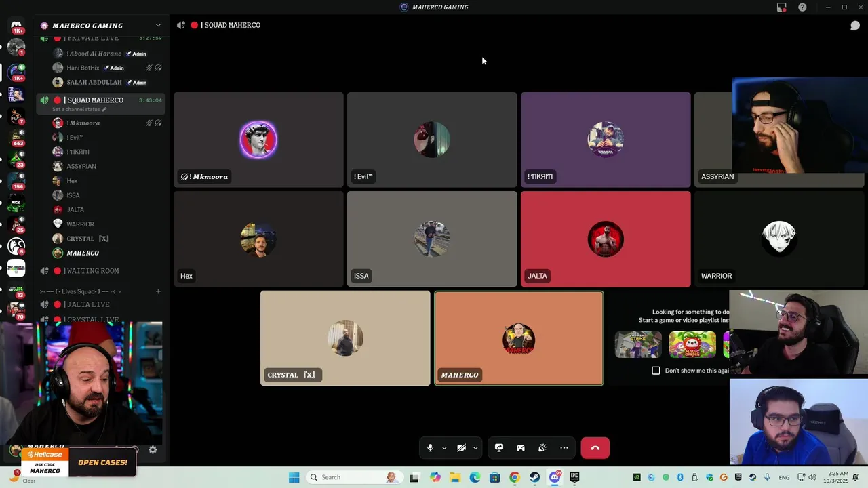Image resolution: width=868 pixels, height=488 pixels.
Task: Open Epic Games from taskbar
Action: click(574, 477)
